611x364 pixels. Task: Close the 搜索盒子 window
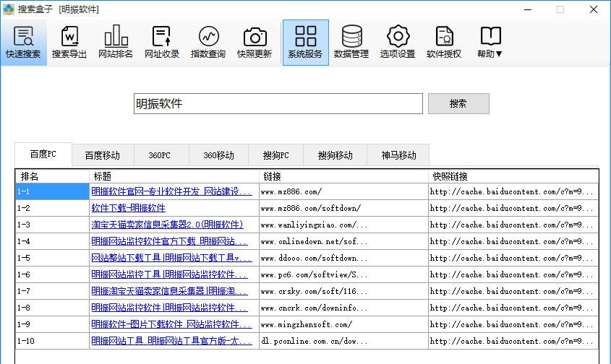click(x=594, y=9)
